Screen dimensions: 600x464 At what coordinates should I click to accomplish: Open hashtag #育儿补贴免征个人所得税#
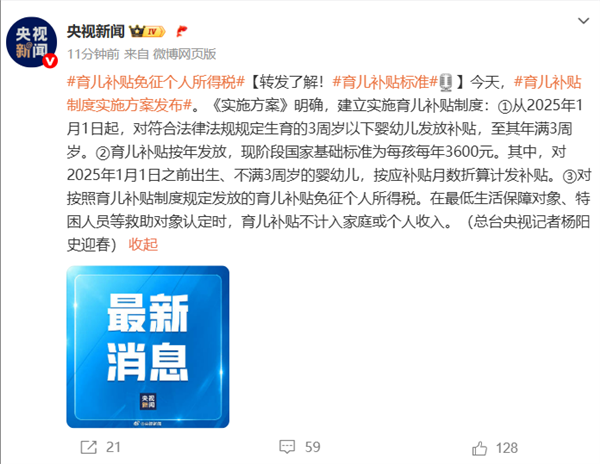point(156,82)
